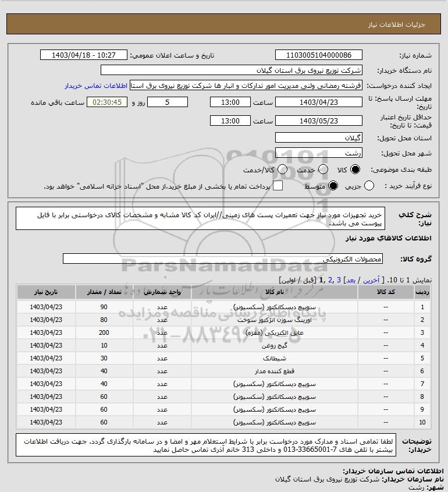This screenshot has width=448, height=492.
Task: Click the announcement date field 1403/04/18 - 10:27
Action: [84, 55]
